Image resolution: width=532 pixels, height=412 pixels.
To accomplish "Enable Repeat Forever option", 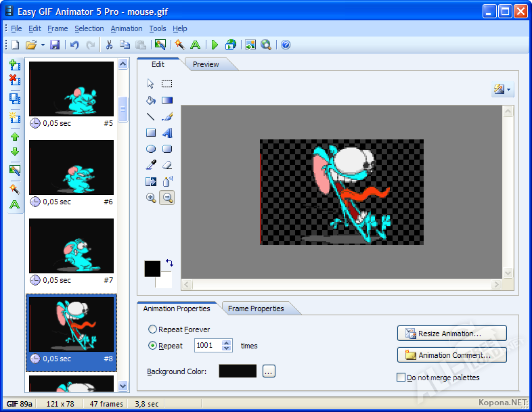I will 153,329.
